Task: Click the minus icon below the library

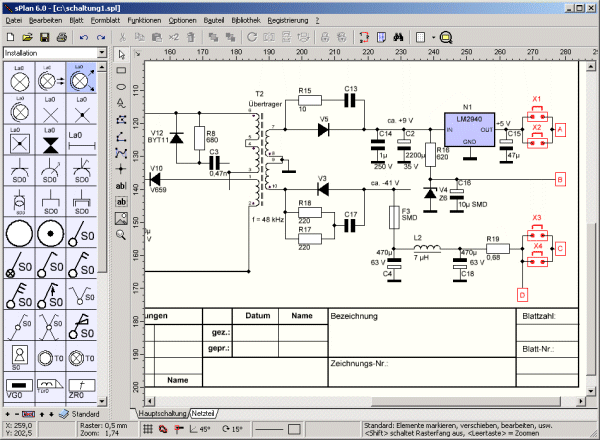Action: point(16,414)
